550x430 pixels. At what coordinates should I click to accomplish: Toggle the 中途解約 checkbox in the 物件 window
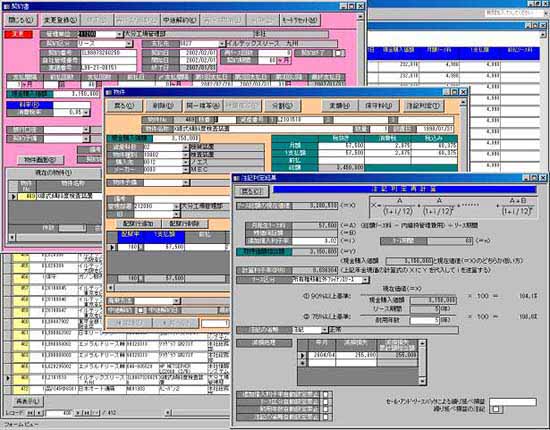[141, 310]
